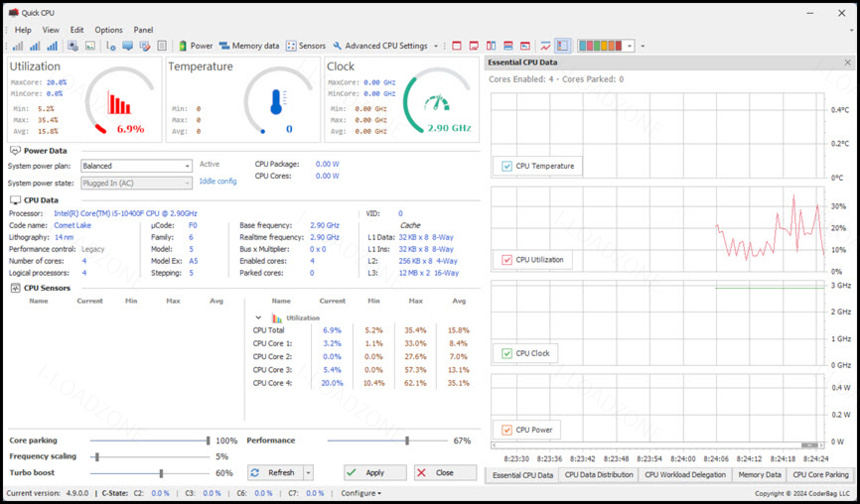Open the Panel menu
The image size is (860, 504).
144,30
